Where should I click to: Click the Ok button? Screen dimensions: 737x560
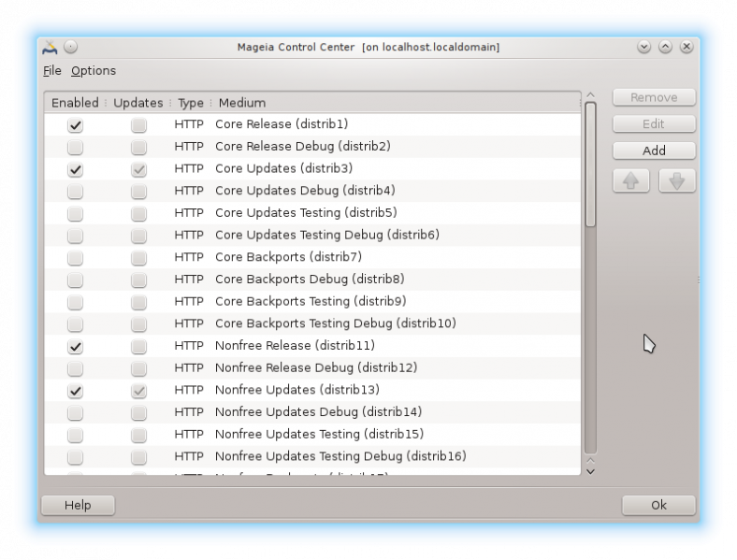658,505
